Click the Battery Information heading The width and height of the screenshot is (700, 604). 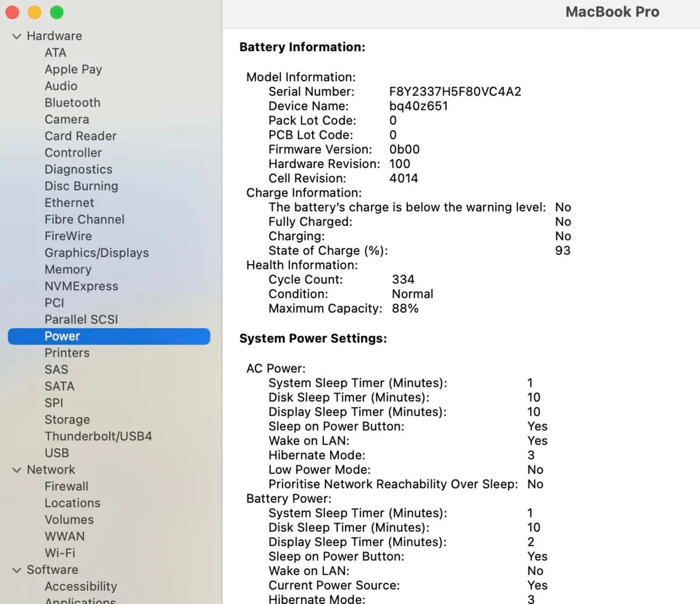point(302,47)
